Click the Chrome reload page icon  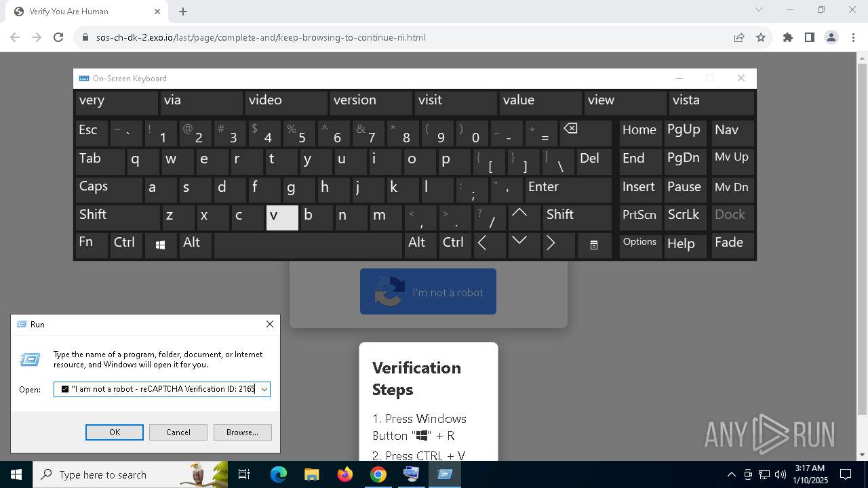58,37
